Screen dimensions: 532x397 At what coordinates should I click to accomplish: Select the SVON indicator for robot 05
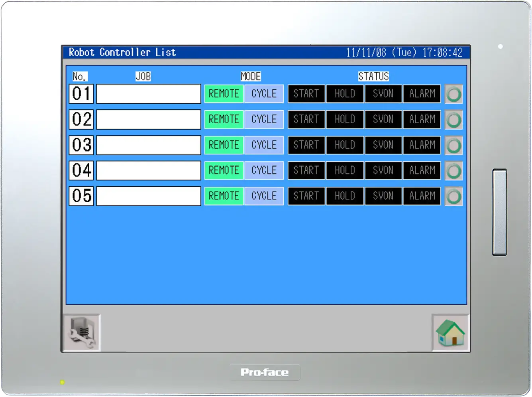(x=383, y=196)
